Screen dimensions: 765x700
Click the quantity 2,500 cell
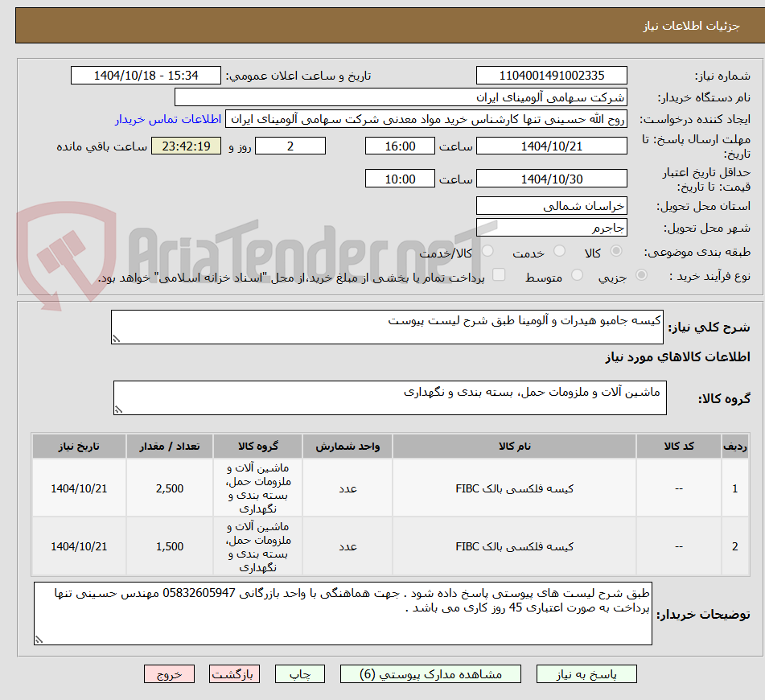coord(169,488)
